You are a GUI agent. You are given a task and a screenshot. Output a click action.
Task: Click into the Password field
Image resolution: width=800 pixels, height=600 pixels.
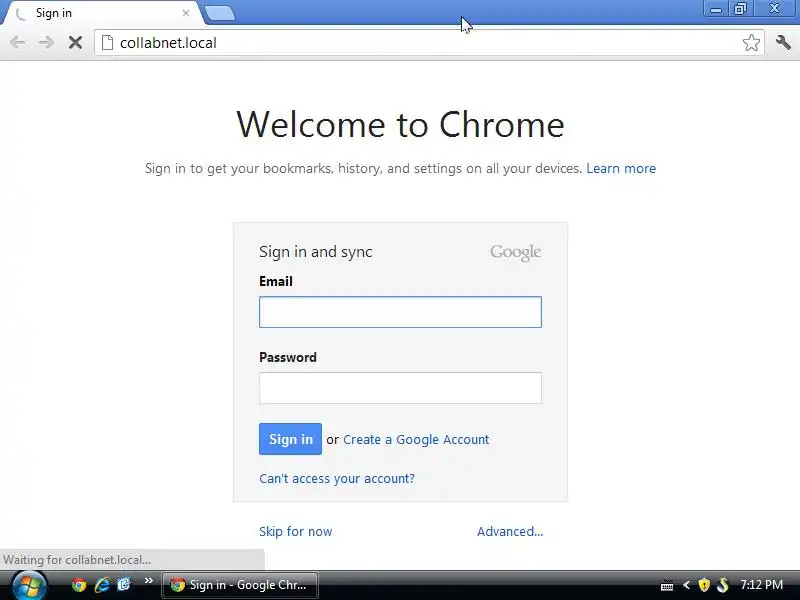click(400, 388)
